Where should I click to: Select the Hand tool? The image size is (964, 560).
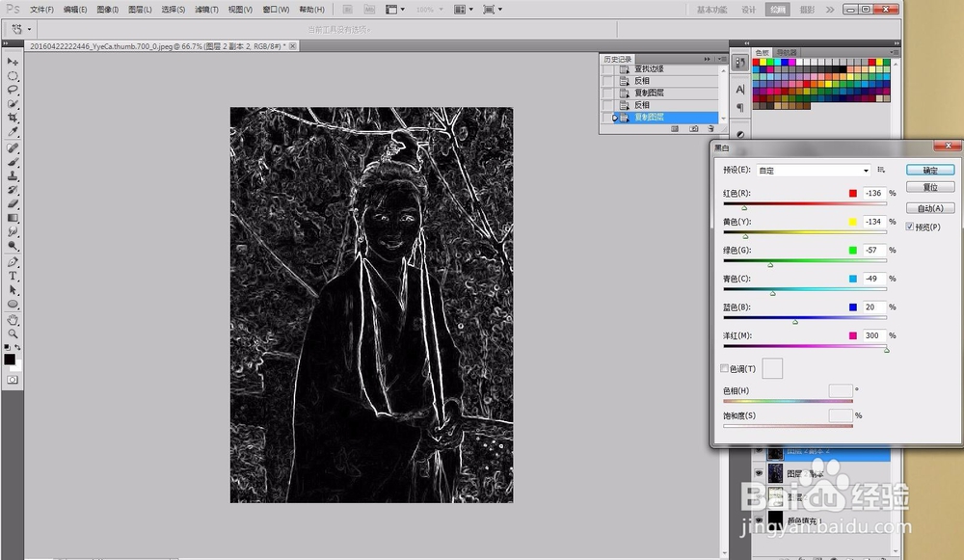[x=13, y=320]
